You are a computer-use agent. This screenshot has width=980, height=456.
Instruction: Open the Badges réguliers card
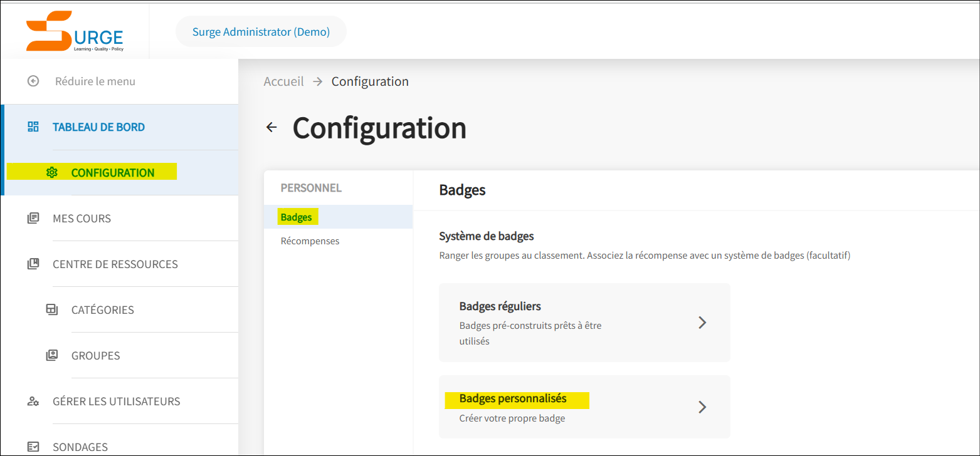(584, 323)
